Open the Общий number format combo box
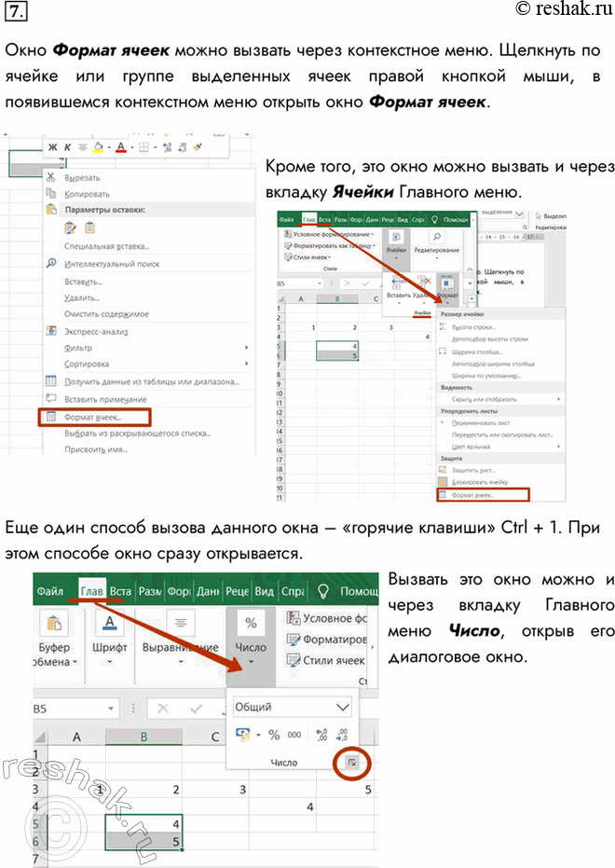Viewport: 615px width, 868px height. coord(292,707)
